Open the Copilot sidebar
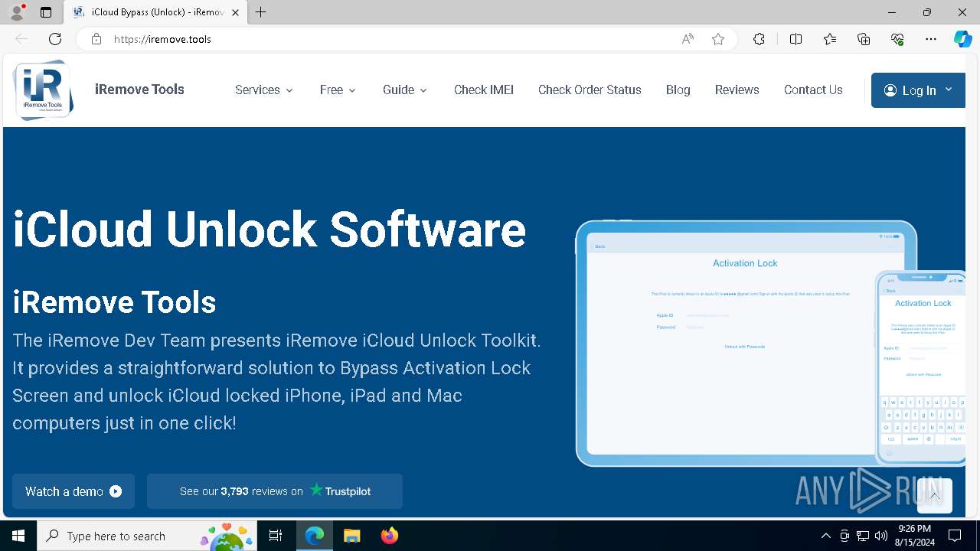The image size is (980, 551). click(x=963, y=39)
